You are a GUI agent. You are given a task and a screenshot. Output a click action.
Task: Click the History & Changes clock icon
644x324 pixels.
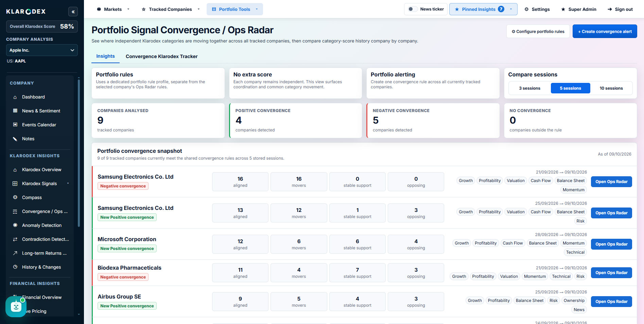15,267
